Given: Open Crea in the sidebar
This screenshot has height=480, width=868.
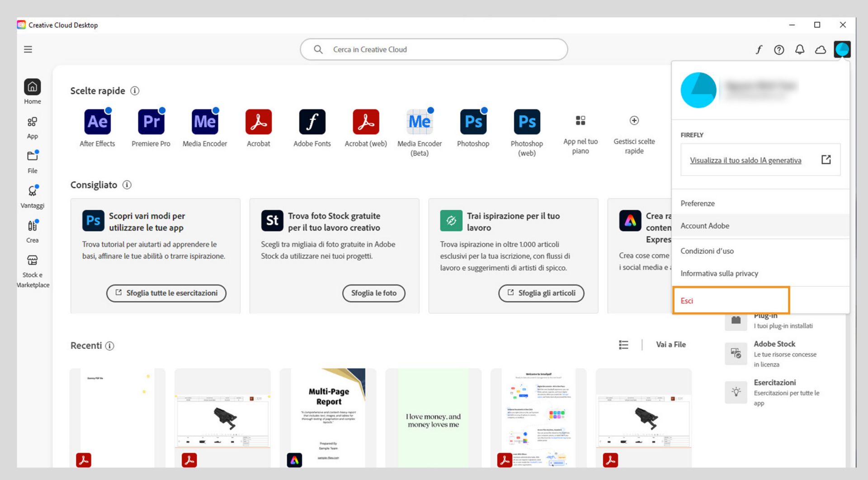Looking at the screenshot, I should [x=32, y=232].
